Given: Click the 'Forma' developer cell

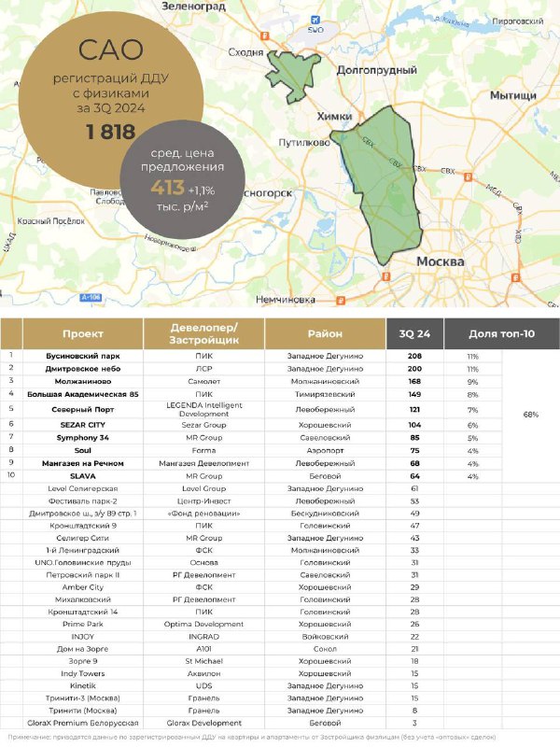Looking at the screenshot, I should click(203, 450).
